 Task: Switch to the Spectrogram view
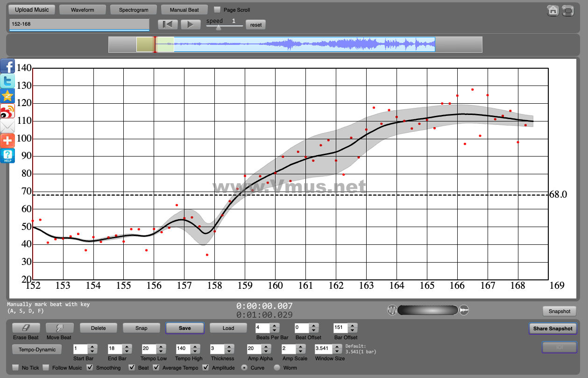pos(134,10)
